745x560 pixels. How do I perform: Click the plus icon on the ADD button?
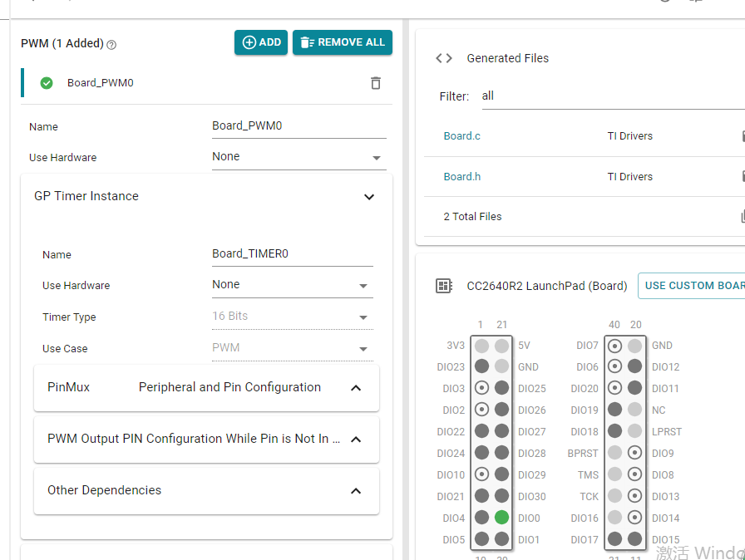pyautogui.click(x=249, y=42)
